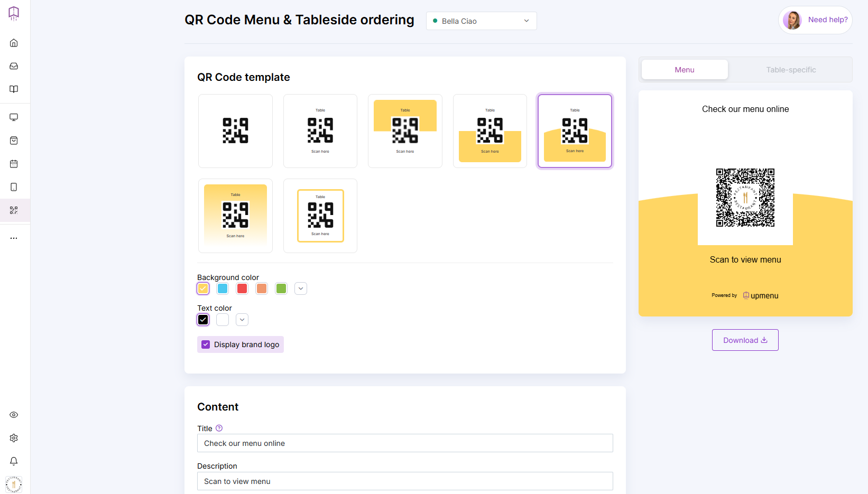Open the inbox icon in sidebar
Screen dimensions: 868x494
[x=14, y=66]
